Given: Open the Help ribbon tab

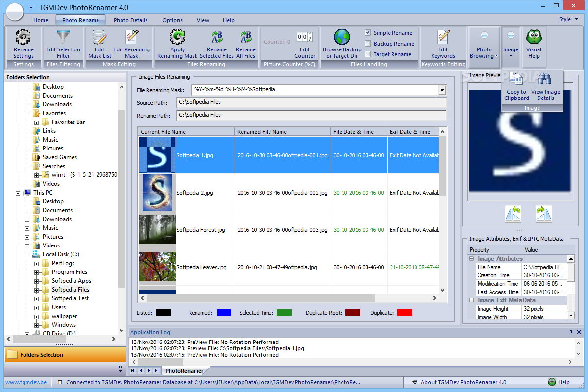Looking at the screenshot, I should click(229, 20).
